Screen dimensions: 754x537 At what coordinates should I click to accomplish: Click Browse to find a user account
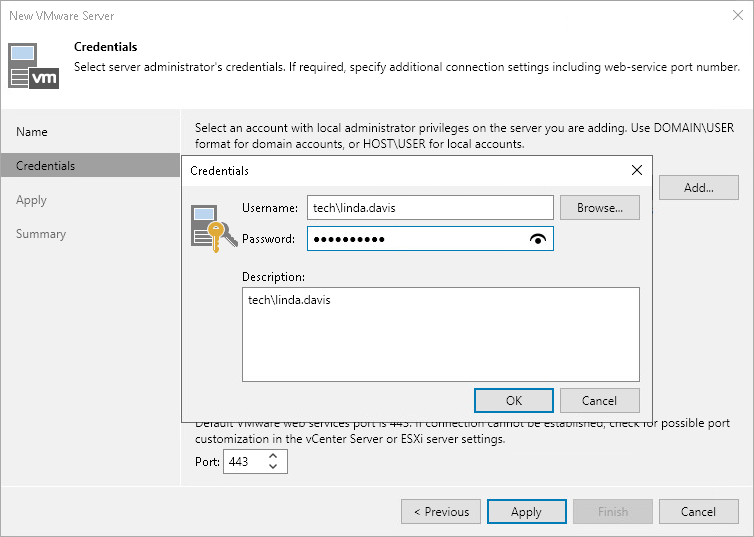tap(600, 208)
